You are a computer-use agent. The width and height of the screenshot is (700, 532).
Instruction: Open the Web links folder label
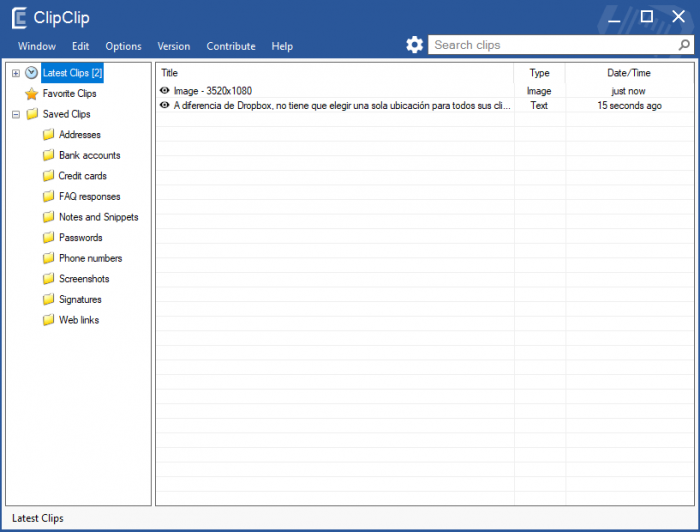(79, 320)
